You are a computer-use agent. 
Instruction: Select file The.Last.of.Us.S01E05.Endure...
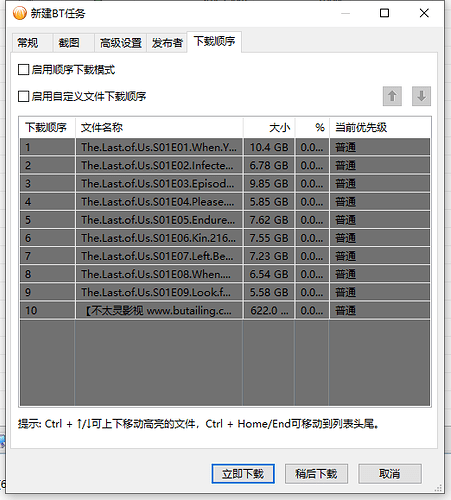159,220
